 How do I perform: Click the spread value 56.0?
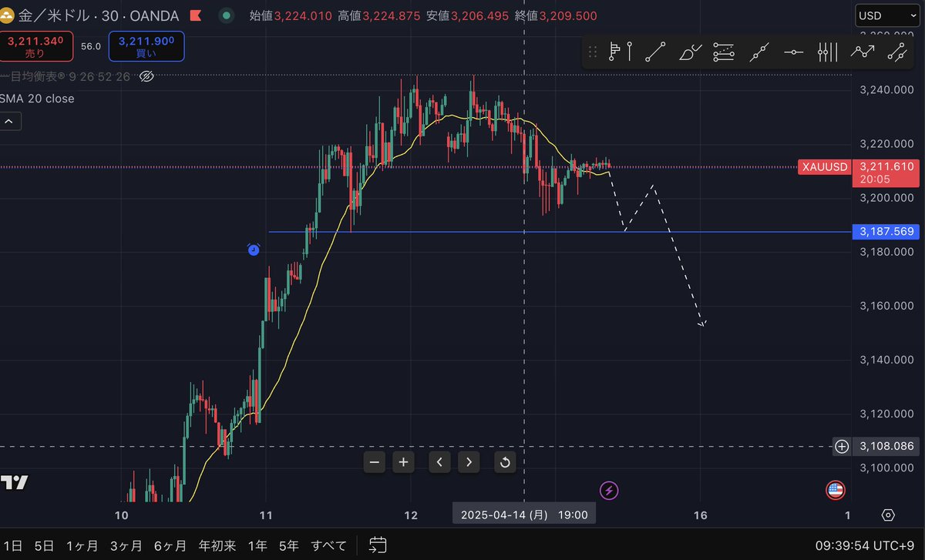coord(91,46)
